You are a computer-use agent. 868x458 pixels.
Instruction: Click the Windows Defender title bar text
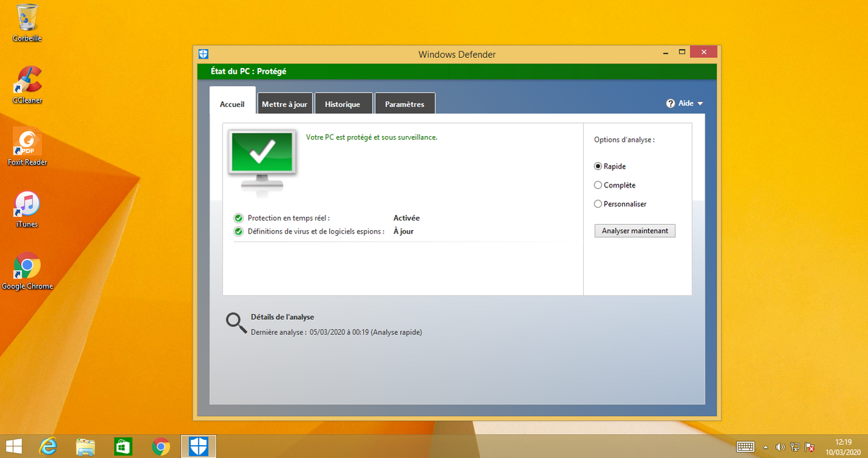click(x=457, y=54)
